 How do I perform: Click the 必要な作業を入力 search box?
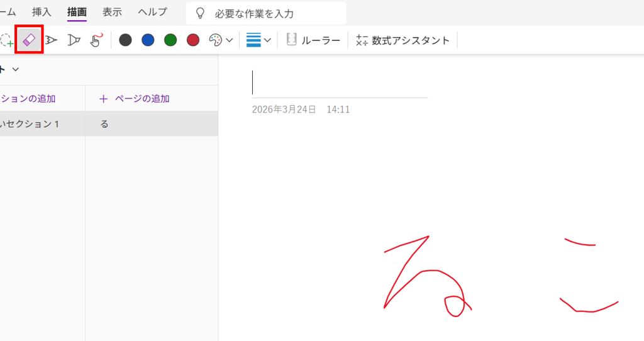coord(266,13)
